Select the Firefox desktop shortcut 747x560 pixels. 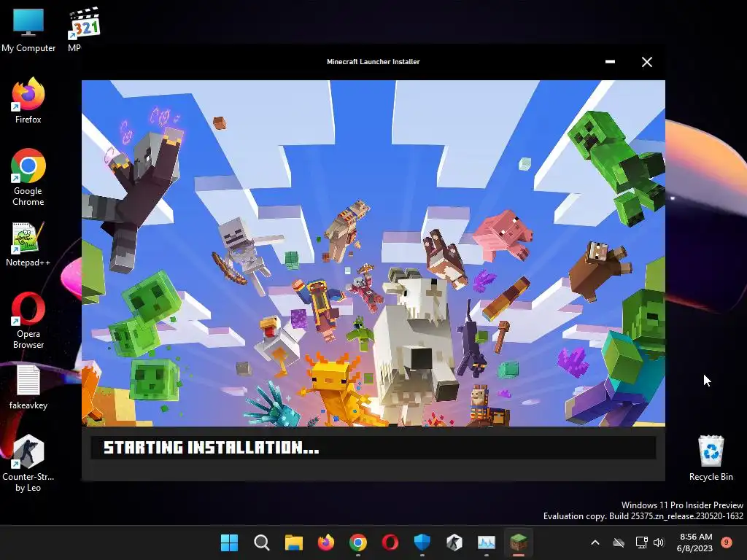pyautogui.click(x=28, y=101)
